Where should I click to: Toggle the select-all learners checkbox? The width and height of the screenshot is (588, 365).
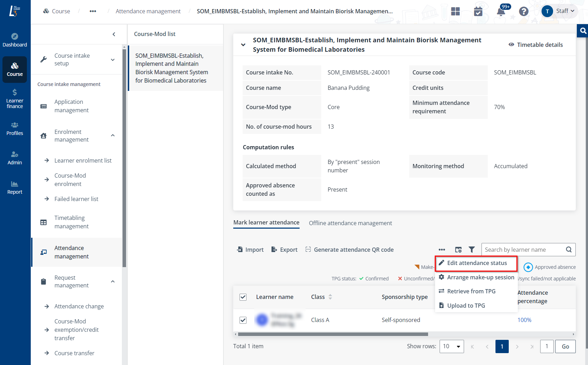pos(243,297)
